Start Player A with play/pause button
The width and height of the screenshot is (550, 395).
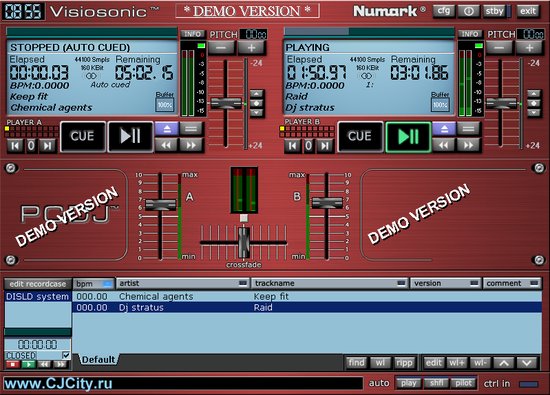click(130, 136)
